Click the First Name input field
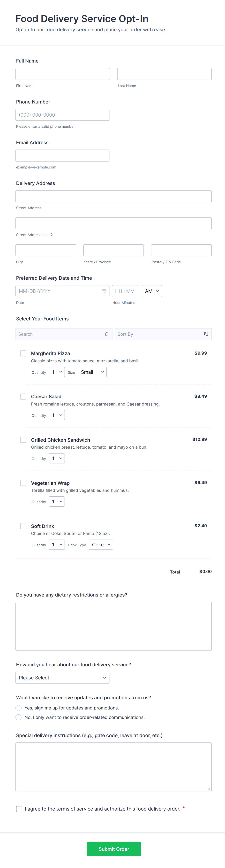225x868 pixels. [x=63, y=74]
